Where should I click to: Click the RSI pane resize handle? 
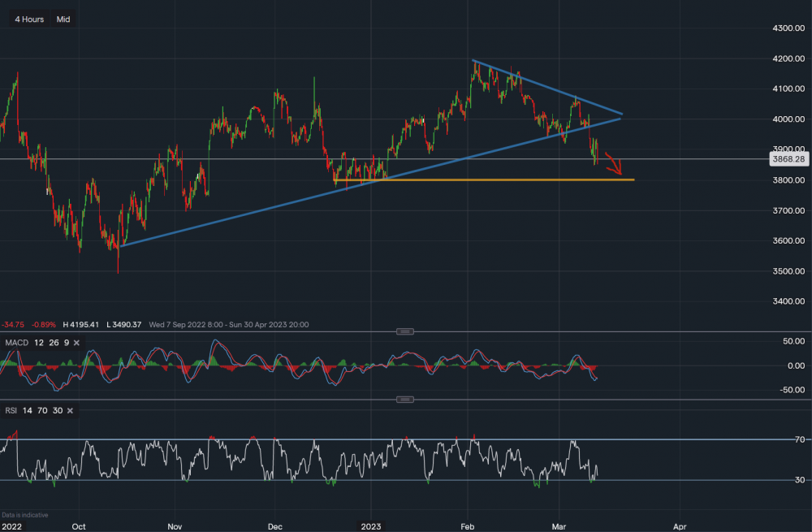click(x=404, y=399)
